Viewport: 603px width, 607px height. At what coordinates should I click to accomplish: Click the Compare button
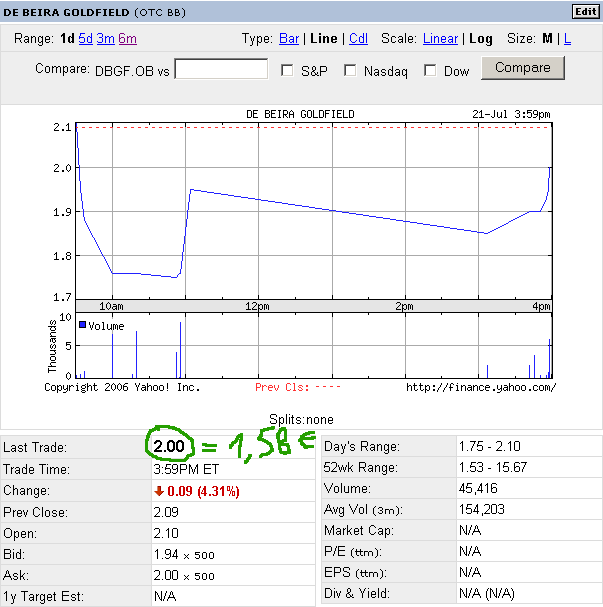[522, 68]
